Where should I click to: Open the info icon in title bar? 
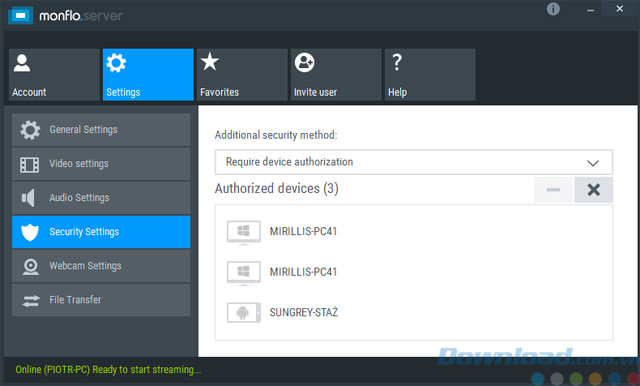553,9
